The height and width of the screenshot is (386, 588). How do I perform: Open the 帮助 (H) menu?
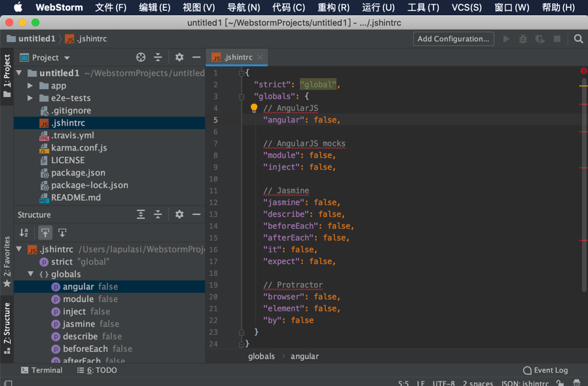(x=559, y=7)
